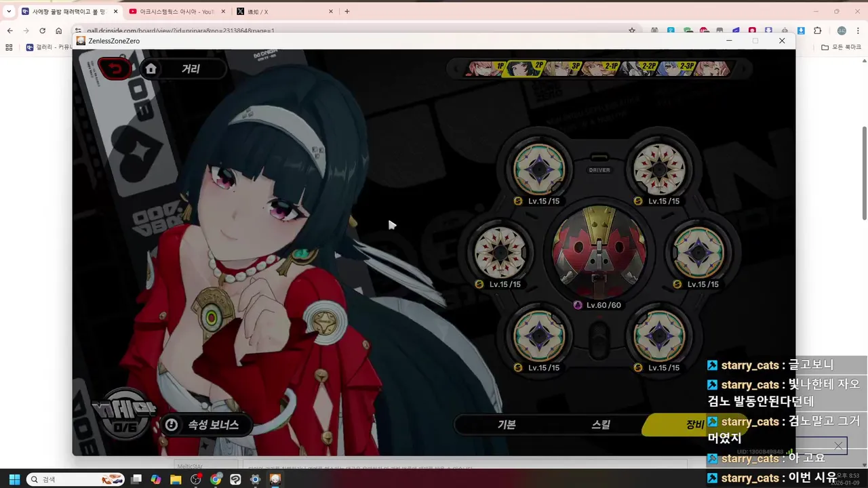The image size is (868, 488).
Task: Open the bottom-right drive disc slot
Action: 659,335
